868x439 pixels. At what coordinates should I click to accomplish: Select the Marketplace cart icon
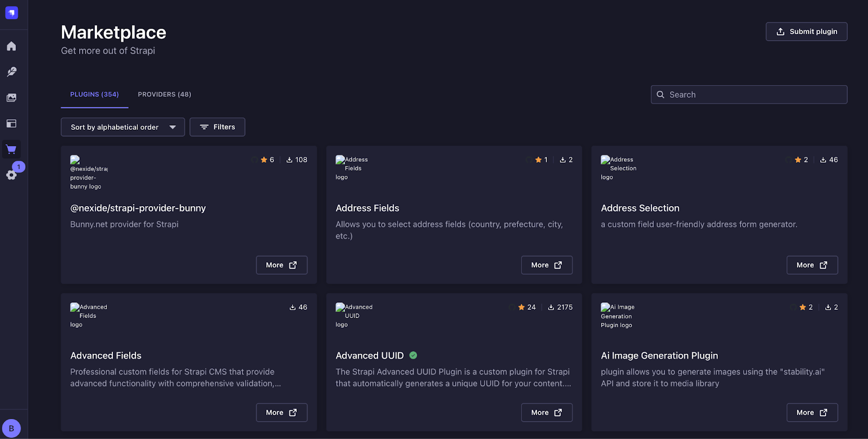point(11,150)
